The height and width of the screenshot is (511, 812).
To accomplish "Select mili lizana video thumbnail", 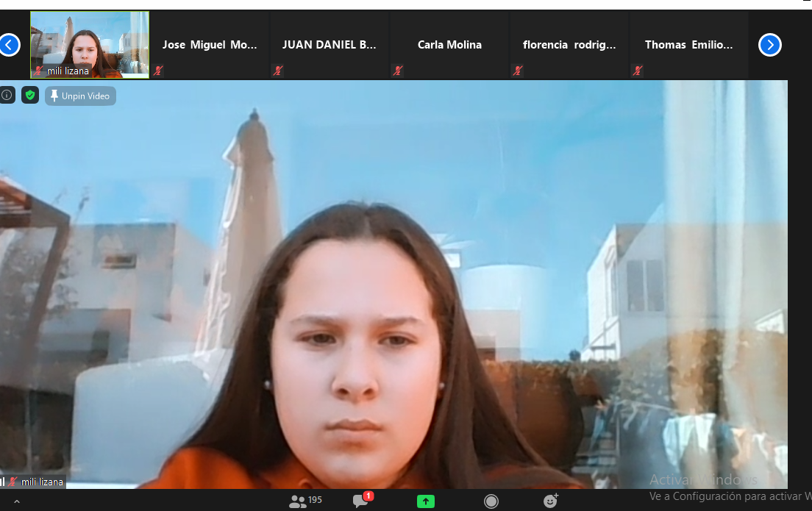I will click(x=89, y=45).
